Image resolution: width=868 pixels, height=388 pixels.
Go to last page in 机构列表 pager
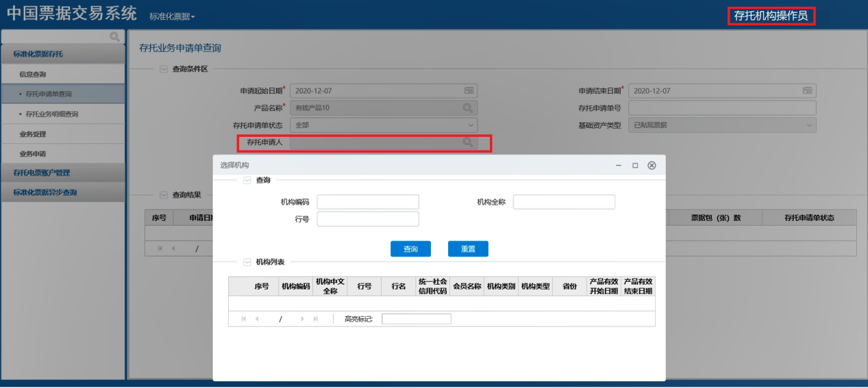click(x=315, y=319)
